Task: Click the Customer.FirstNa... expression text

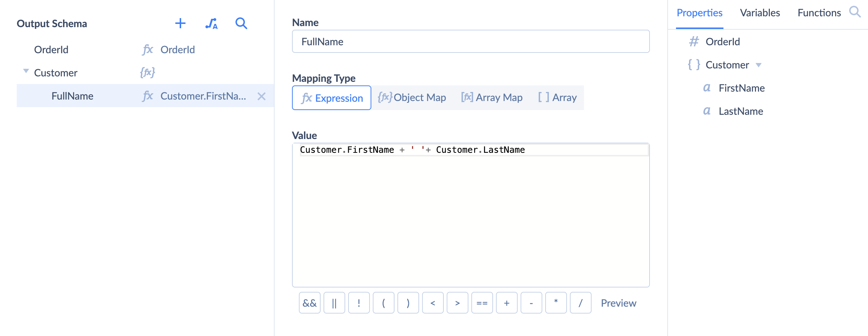Action: coord(203,96)
